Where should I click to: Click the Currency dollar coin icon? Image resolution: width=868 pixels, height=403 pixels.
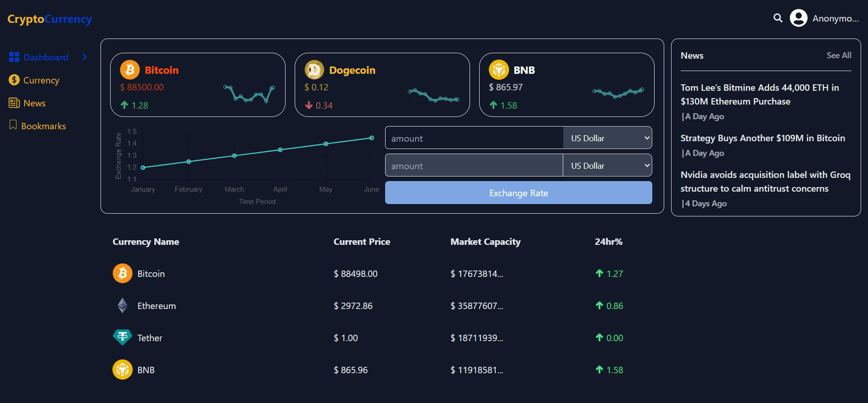coord(14,80)
